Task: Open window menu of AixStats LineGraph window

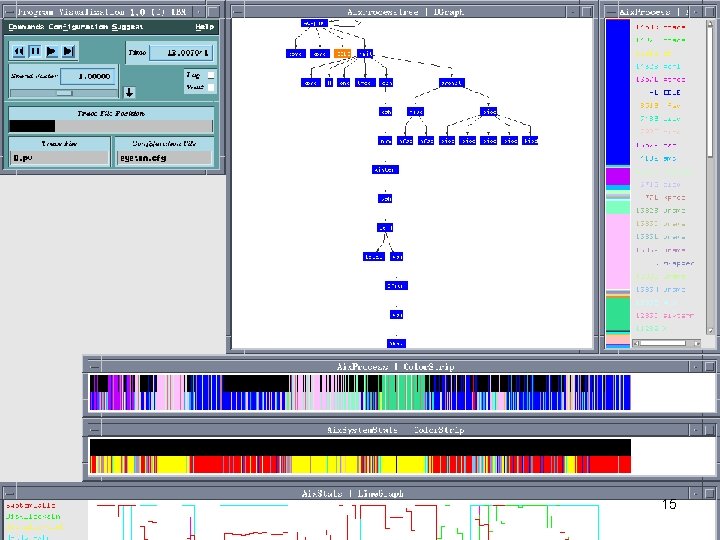Action: (9, 493)
